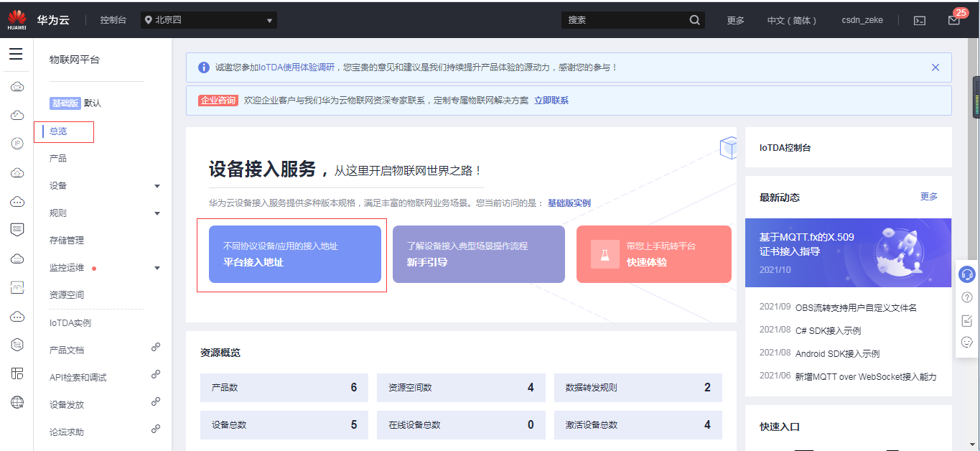980x451 pixels.
Task: Click the 基础版 badge in sidebar
Action: pos(65,103)
